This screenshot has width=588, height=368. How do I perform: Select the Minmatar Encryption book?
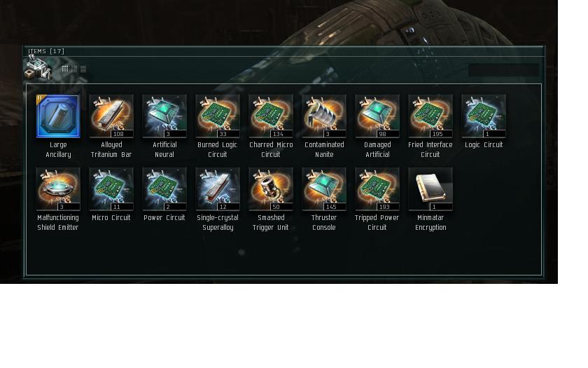point(430,189)
